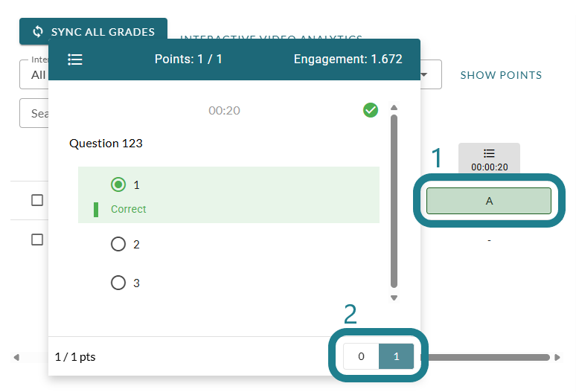Open the popup list menu icon
Screen dimensions: 576x392
[x=75, y=60]
